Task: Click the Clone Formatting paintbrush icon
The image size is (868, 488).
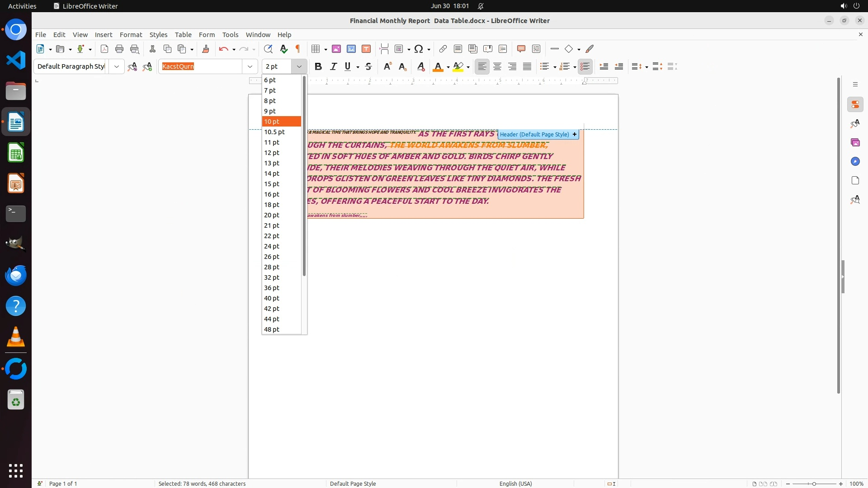Action: click(x=206, y=49)
